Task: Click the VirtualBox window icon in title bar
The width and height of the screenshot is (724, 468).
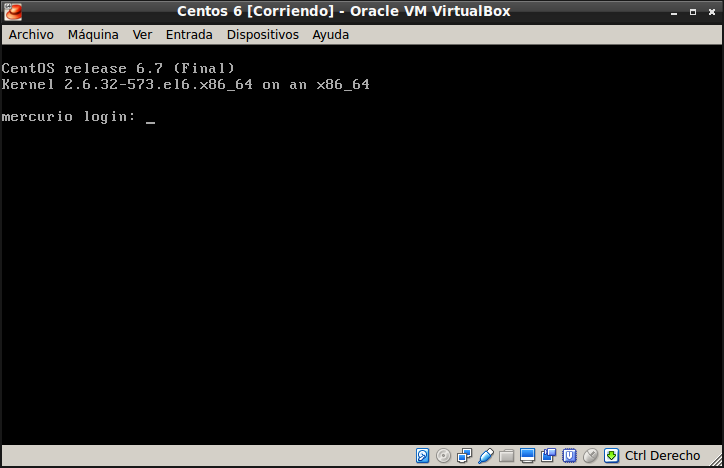Action: (13, 11)
